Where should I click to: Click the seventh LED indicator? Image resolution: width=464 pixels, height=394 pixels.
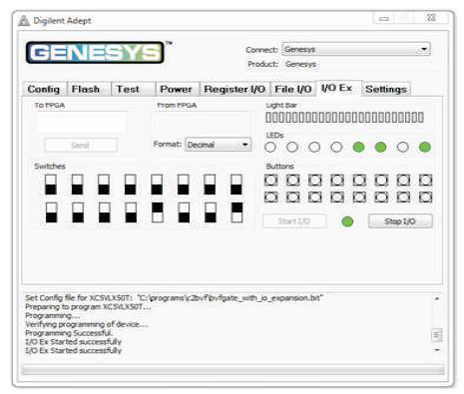(x=403, y=147)
